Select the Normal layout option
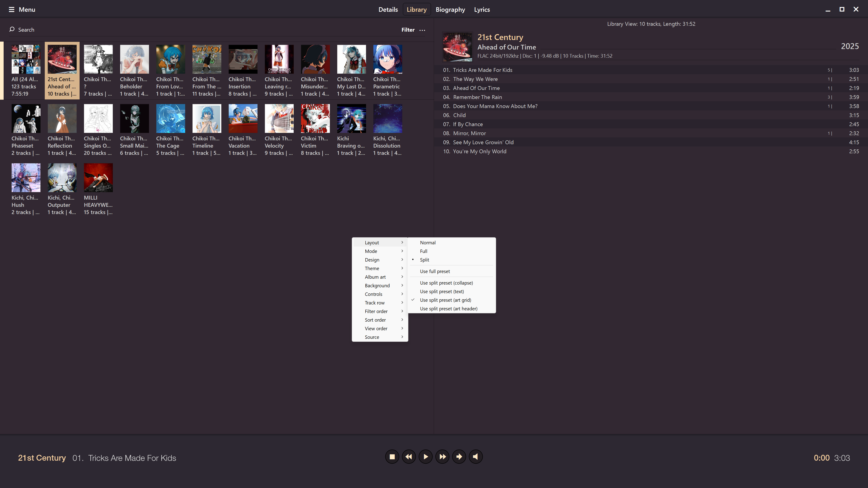This screenshot has height=488, width=868. pyautogui.click(x=428, y=243)
